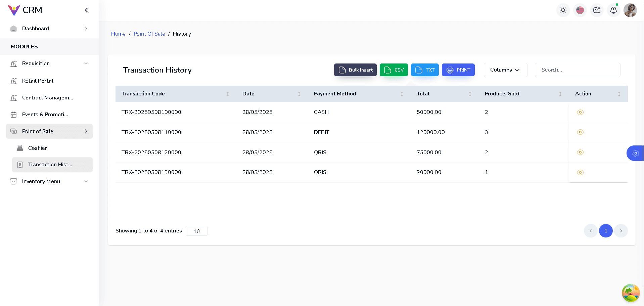Screen dimensions: 644x306
Task: Toggle light/dark theme sun icon
Action: pyautogui.click(x=563, y=10)
